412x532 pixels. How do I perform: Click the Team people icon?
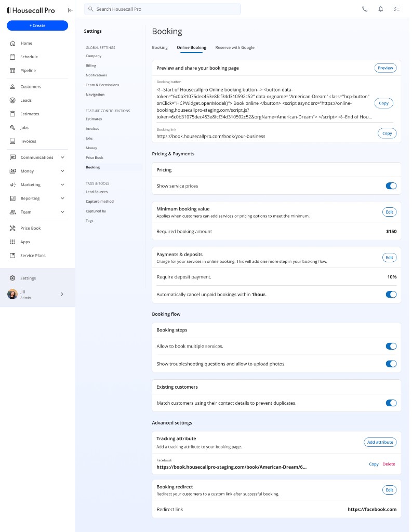[12, 212]
